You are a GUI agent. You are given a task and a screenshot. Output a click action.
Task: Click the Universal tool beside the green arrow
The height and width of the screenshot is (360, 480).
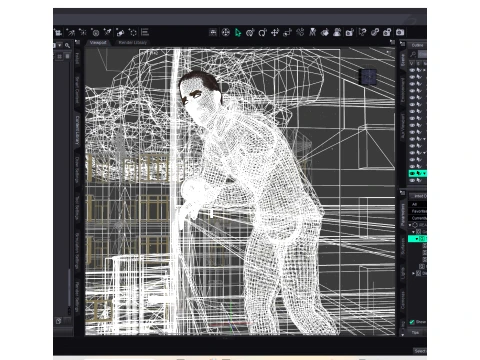coord(250,32)
